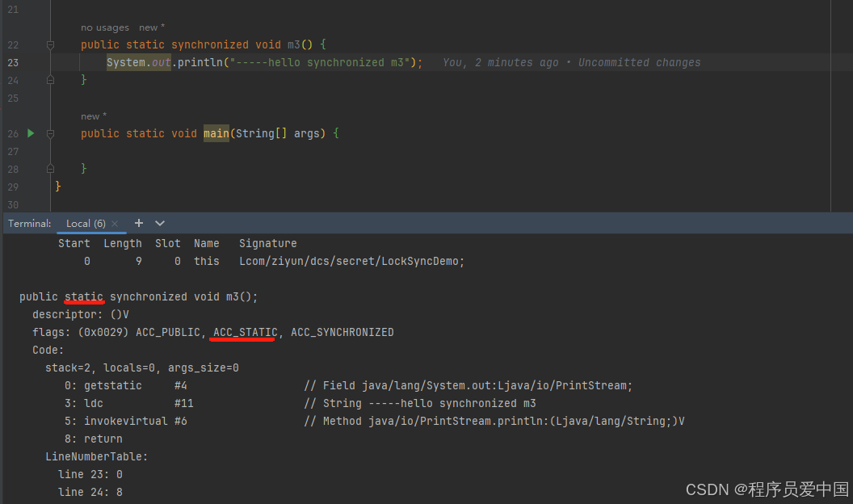Switch to the Local (6) terminal tab

[x=86, y=224]
